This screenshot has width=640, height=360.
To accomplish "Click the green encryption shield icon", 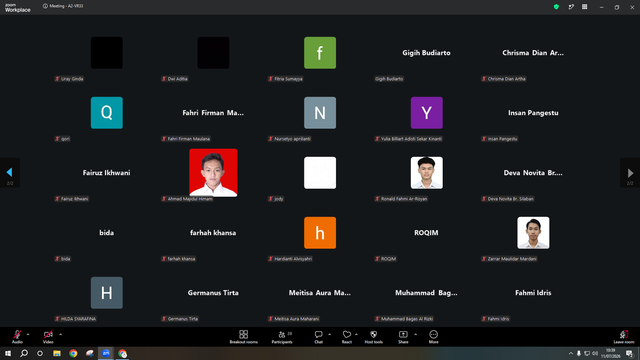I will (556, 7).
